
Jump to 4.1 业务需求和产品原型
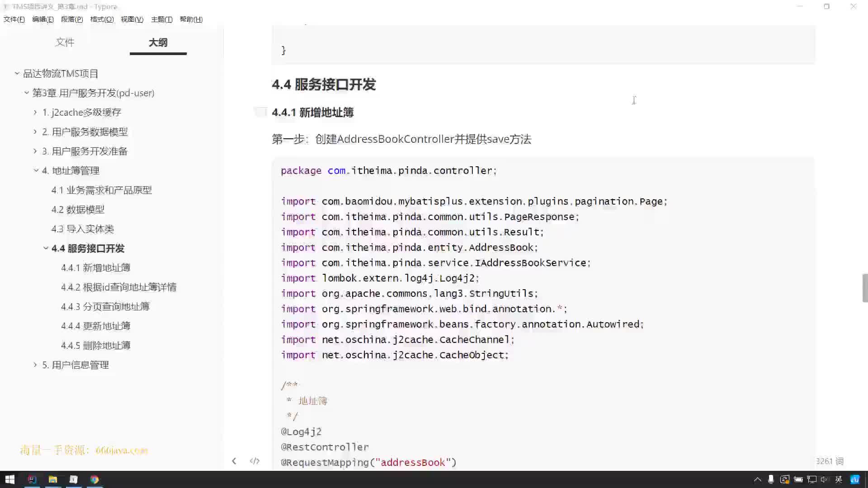[102, 190]
